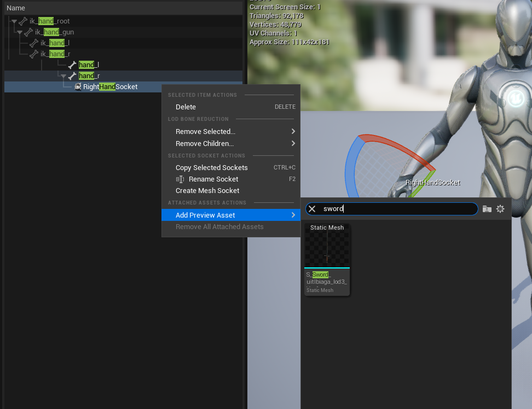Click the S_Sword asset name label

tap(326, 278)
